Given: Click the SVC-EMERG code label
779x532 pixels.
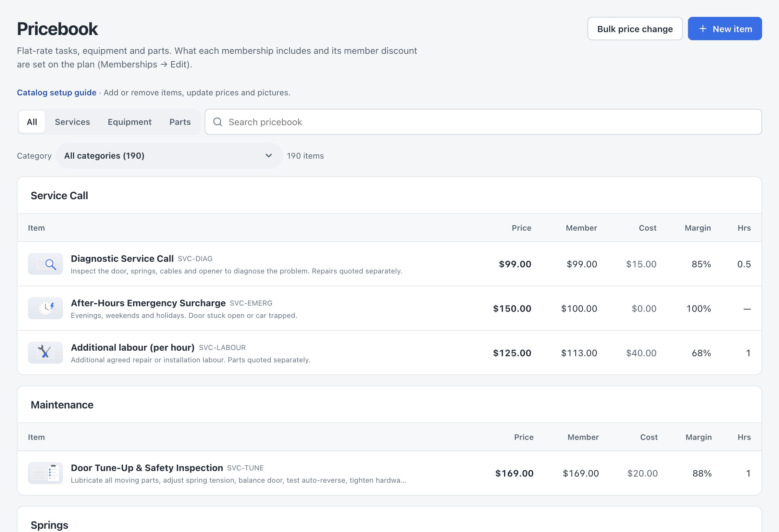Looking at the screenshot, I should tap(251, 303).
